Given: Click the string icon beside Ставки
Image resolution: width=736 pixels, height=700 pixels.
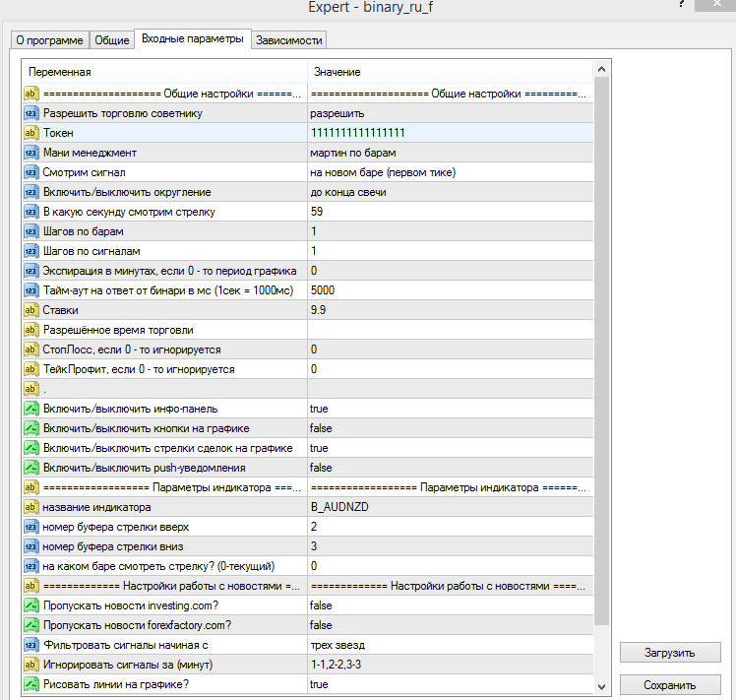Looking at the screenshot, I should (x=31, y=310).
